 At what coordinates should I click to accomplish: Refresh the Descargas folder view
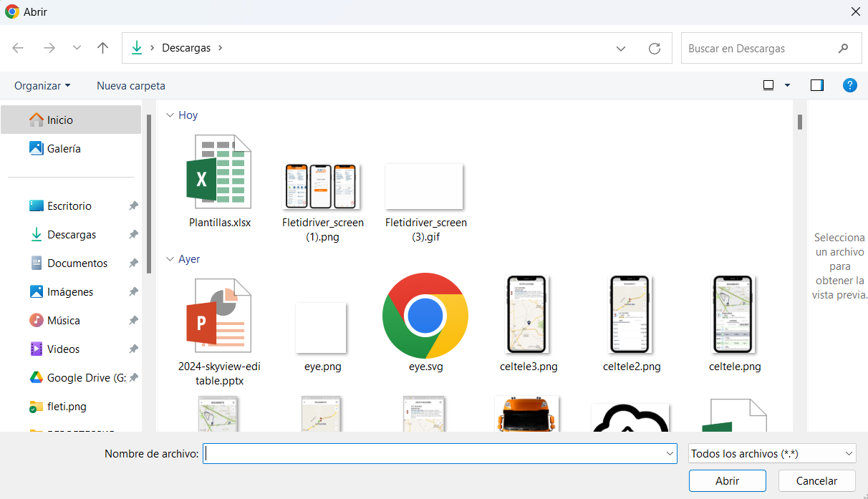click(x=654, y=48)
